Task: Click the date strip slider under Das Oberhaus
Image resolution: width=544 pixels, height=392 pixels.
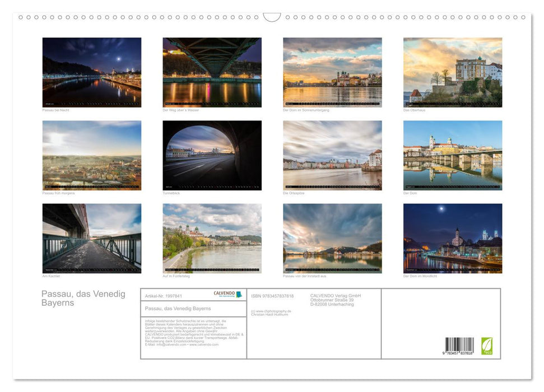Action: coord(452,104)
